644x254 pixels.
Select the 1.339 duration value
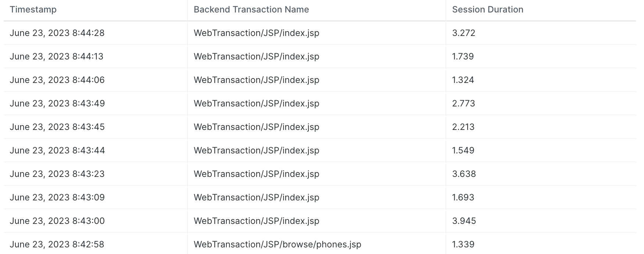click(x=463, y=244)
